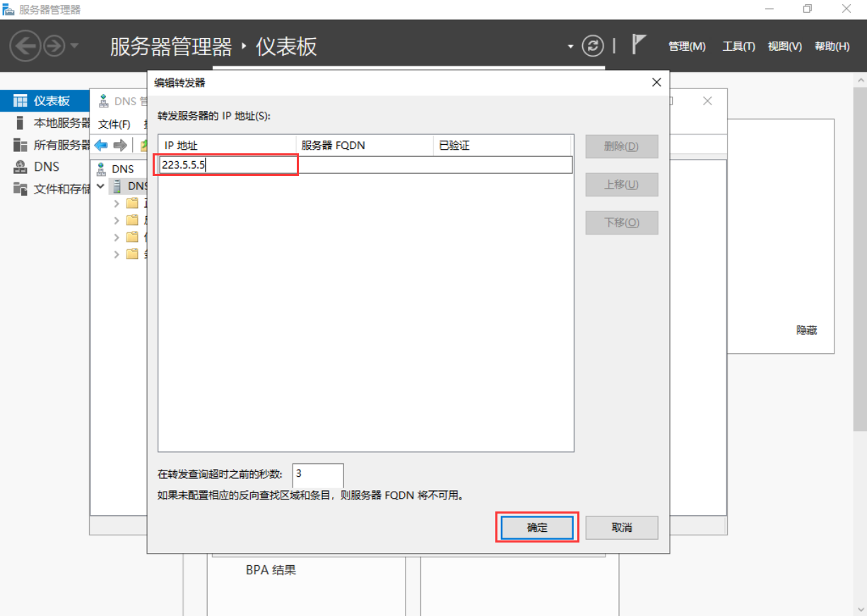Open the DNS role in left sidebar
Screen dimensions: 867x616
pyautogui.click(x=47, y=167)
